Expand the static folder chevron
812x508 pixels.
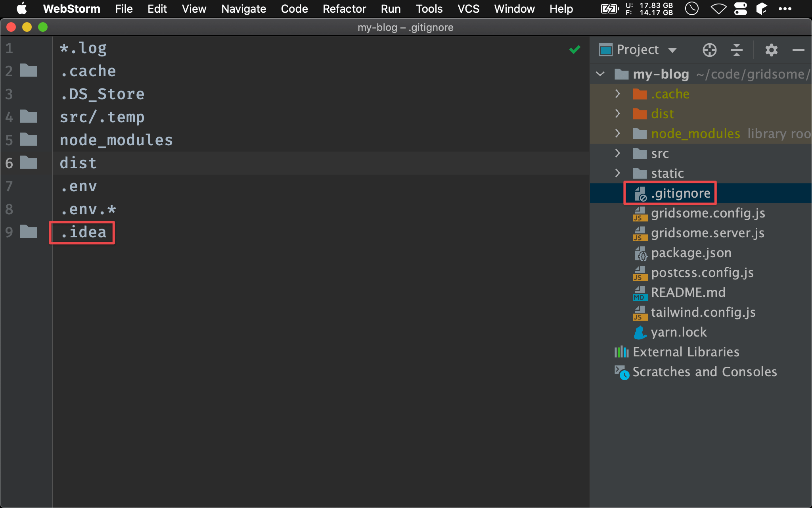click(x=617, y=173)
